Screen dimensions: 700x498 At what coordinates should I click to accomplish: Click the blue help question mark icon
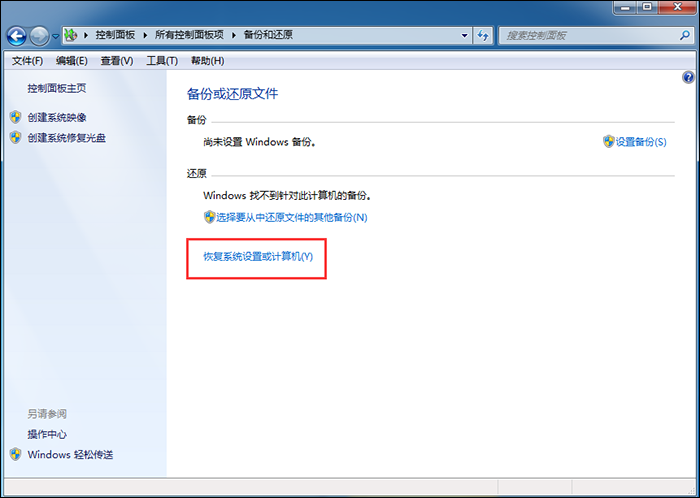[x=688, y=78]
